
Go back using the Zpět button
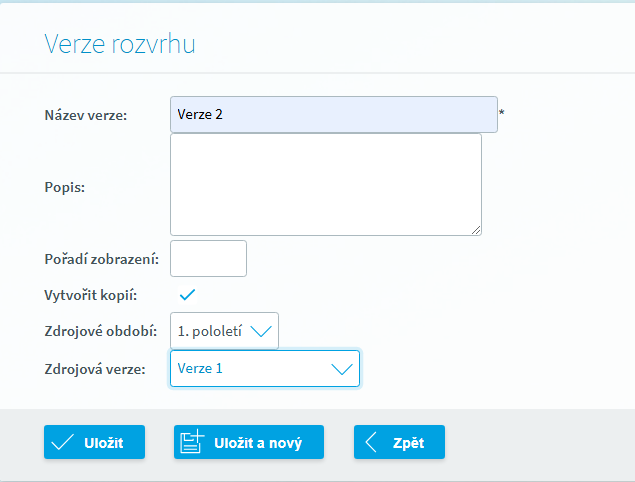pyautogui.click(x=399, y=442)
